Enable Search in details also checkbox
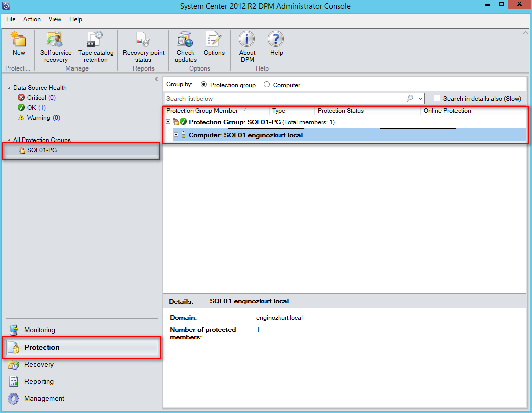Viewport: 532px width, 413px height. (x=437, y=98)
